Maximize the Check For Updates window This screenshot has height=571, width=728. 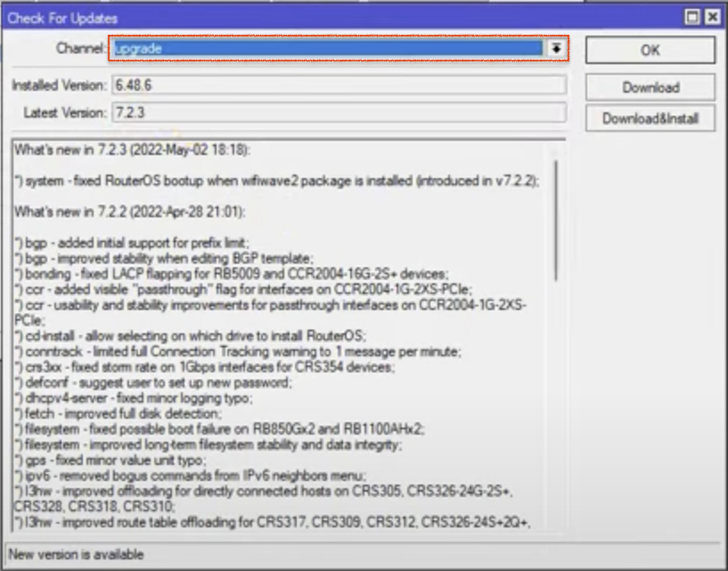pyautogui.click(x=692, y=18)
